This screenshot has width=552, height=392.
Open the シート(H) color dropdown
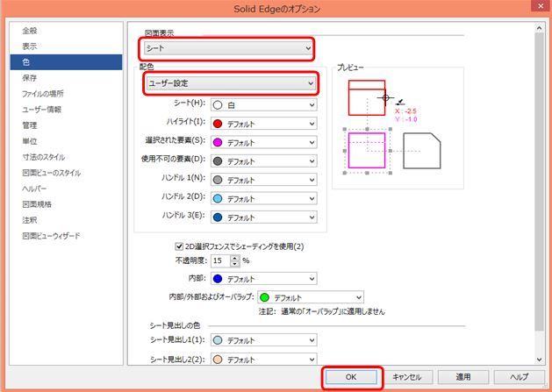coord(263,105)
